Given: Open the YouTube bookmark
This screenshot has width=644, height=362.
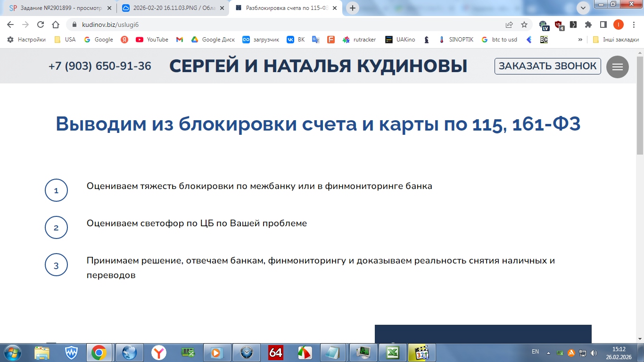Looking at the screenshot, I should 152,40.
